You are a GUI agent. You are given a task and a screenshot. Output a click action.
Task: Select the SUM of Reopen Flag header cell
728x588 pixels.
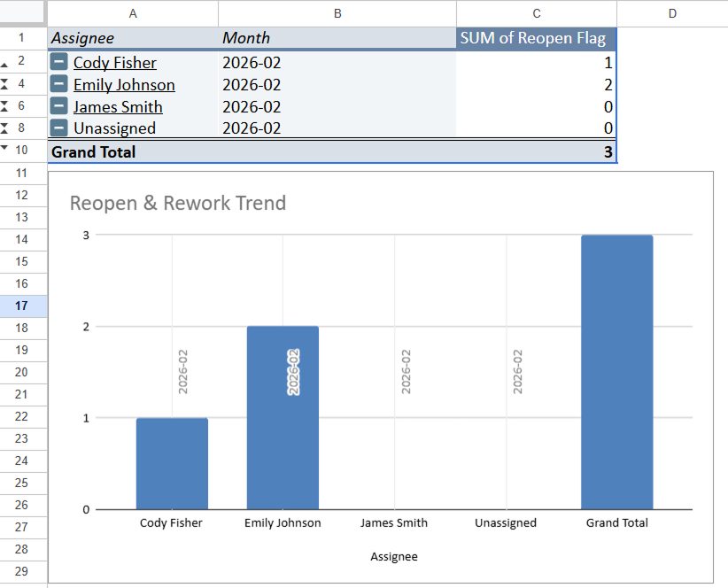536,38
